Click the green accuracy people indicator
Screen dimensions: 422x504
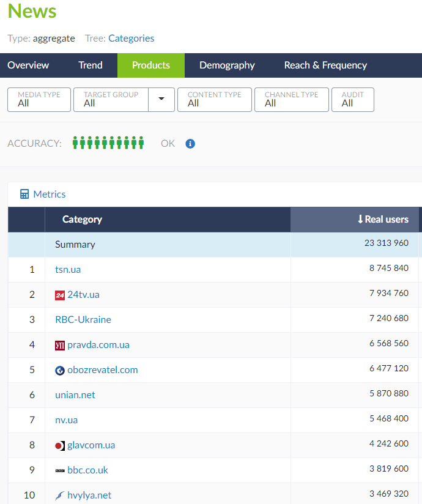(x=108, y=143)
